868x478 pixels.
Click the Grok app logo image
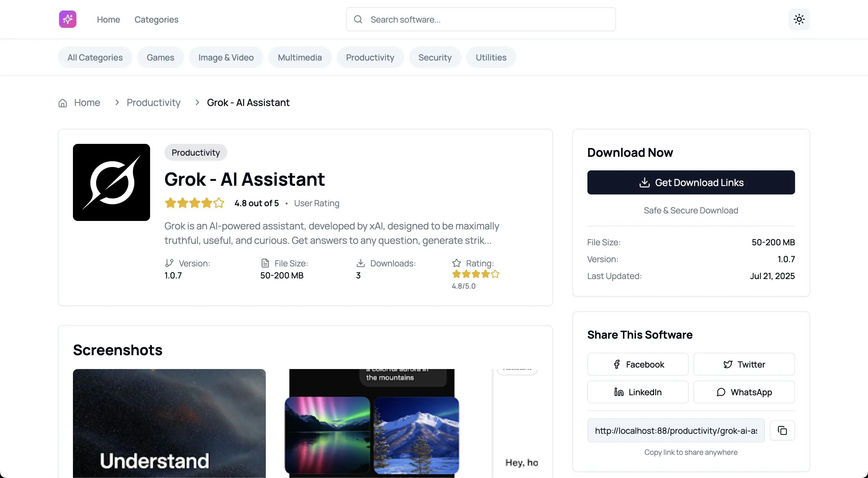tap(111, 182)
